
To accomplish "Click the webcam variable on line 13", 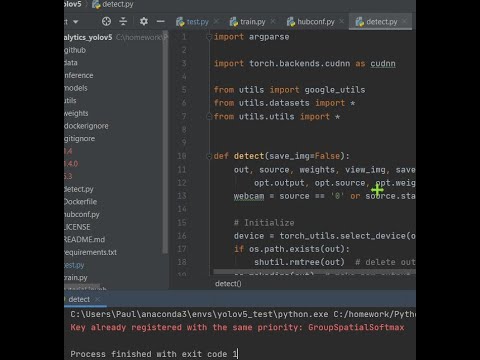I will click(x=249, y=196).
